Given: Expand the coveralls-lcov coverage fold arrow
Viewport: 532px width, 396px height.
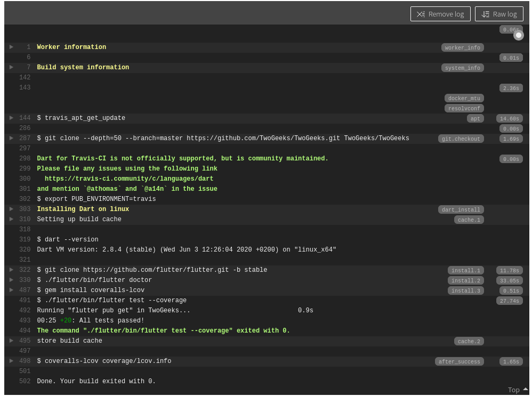Looking at the screenshot, I should point(11,361).
